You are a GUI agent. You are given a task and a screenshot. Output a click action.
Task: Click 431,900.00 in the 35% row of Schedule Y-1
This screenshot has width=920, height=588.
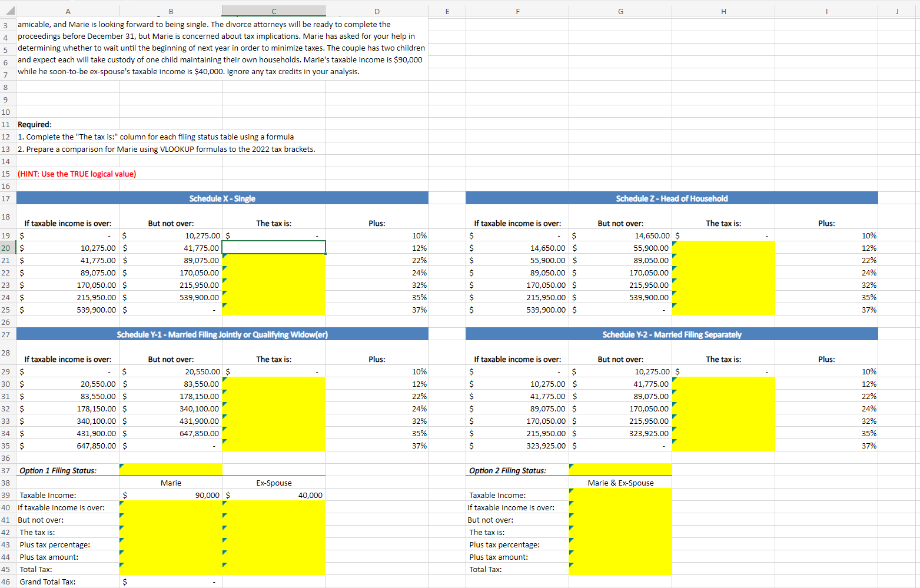point(68,433)
